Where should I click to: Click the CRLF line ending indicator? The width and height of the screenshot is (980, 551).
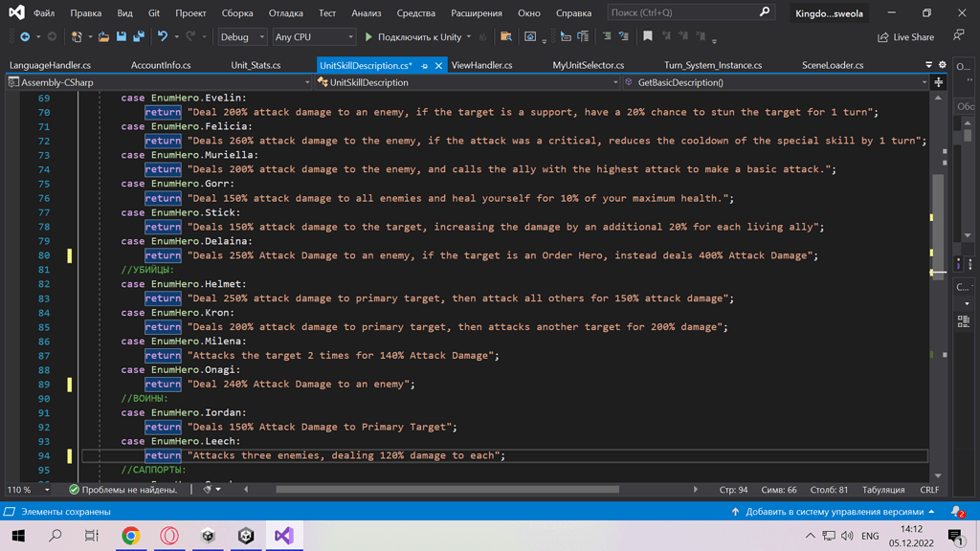[x=929, y=490]
